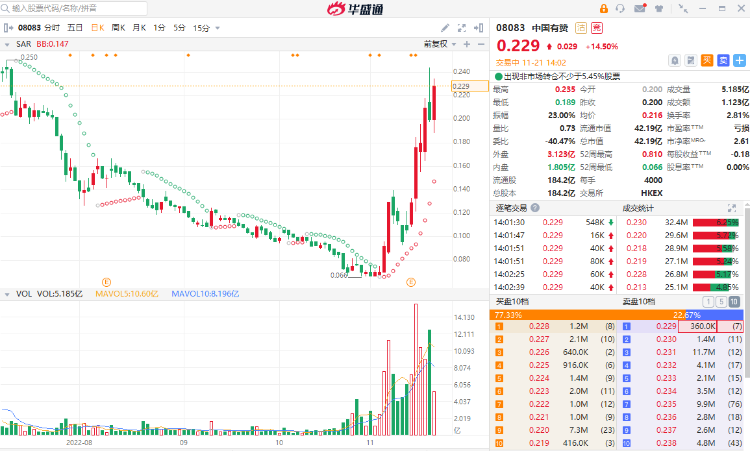Collapse the right quote panel icon
This screenshot has height=451, width=750.
pos(478,28)
